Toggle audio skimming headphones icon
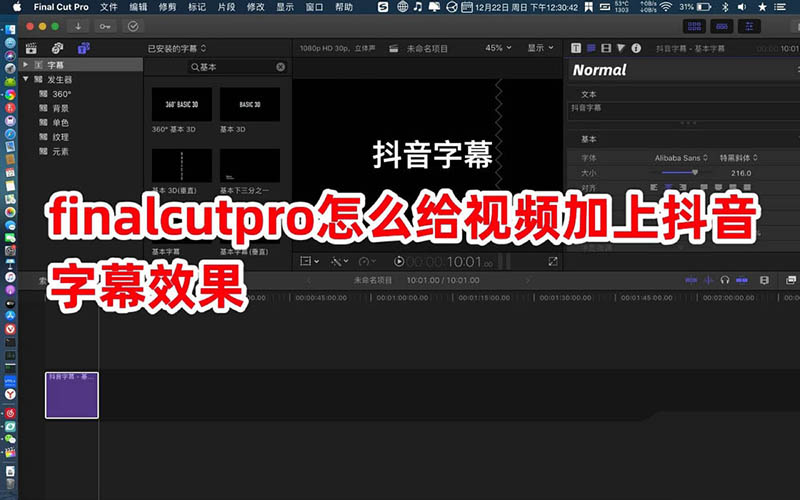800x500 pixels. pos(724,280)
